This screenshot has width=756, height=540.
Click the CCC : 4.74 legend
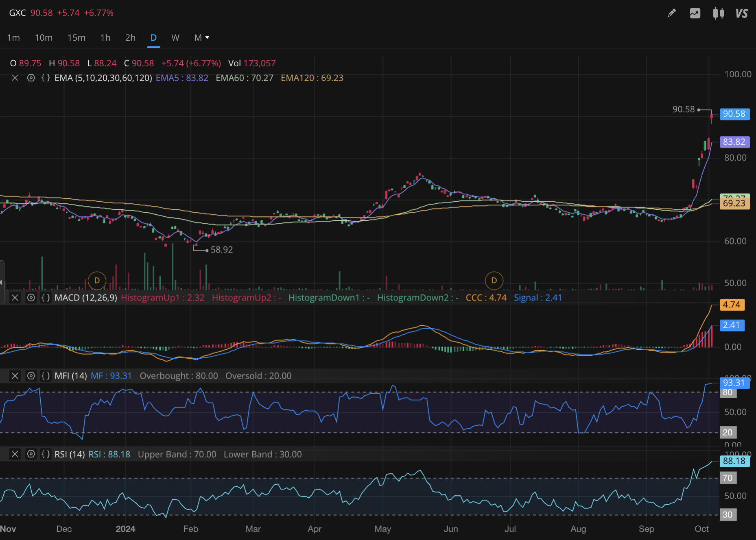[x=486, y=298]
